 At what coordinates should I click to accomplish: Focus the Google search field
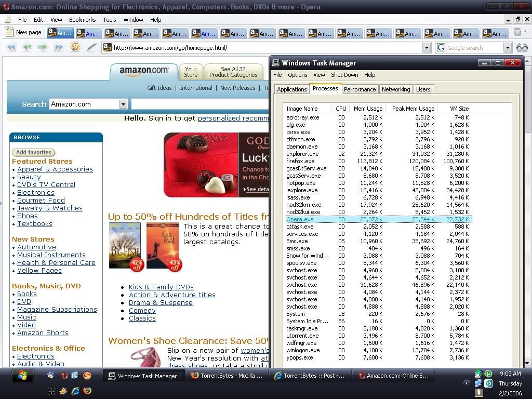coord(474,48)
